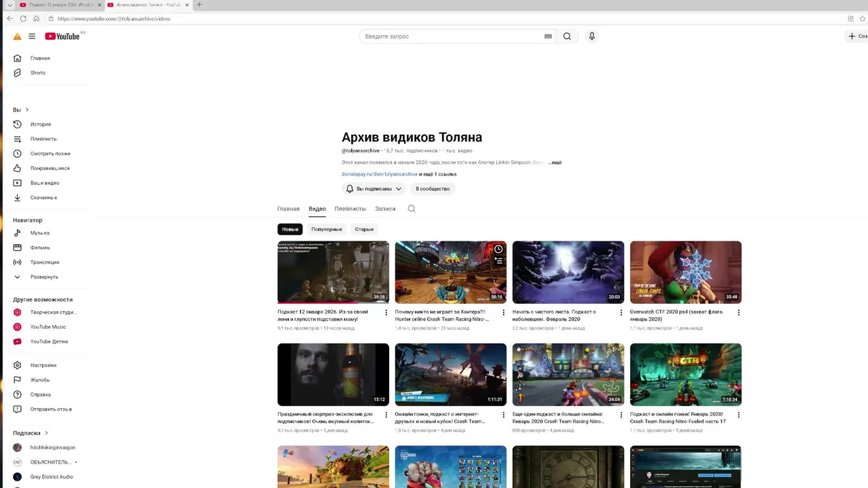The width and height of the screenshot is (868, 488).
Task: Open donatepay.ru channel link
Action: 380,174
